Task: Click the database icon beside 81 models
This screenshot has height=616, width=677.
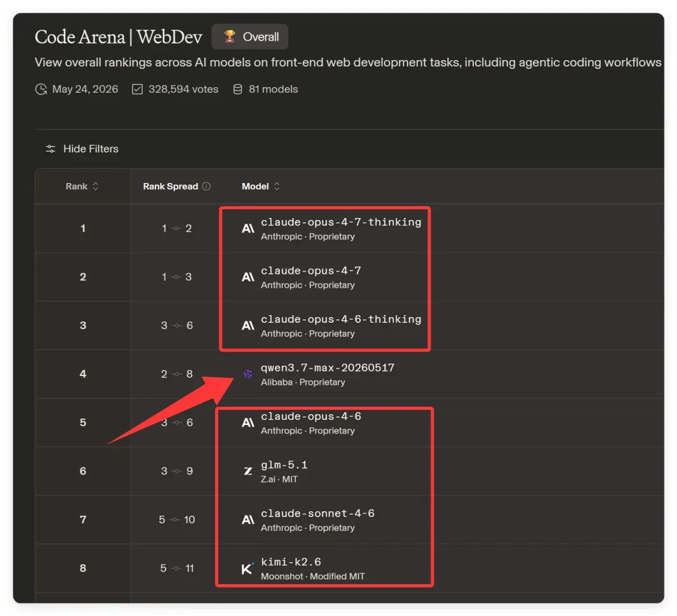Action: tap(238, 90)
